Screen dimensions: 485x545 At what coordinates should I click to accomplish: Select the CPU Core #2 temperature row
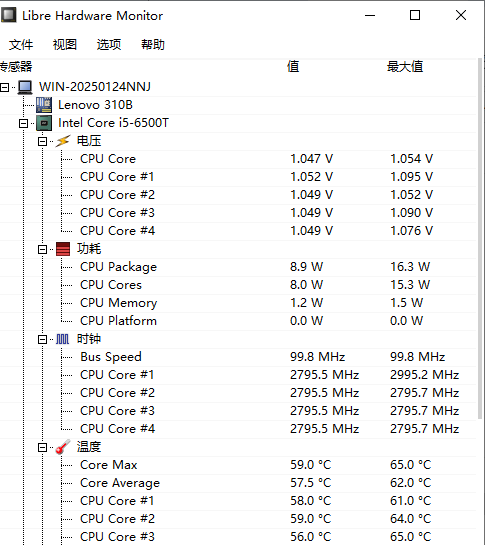(238, 519)
